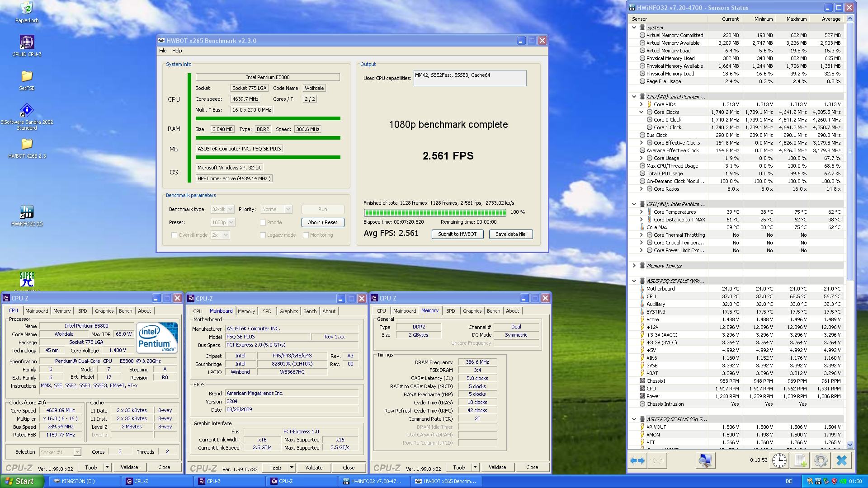Click the Save data file button
Viewport: 868px width, 488px height.
pyautogui.click(x=510, y=234)
